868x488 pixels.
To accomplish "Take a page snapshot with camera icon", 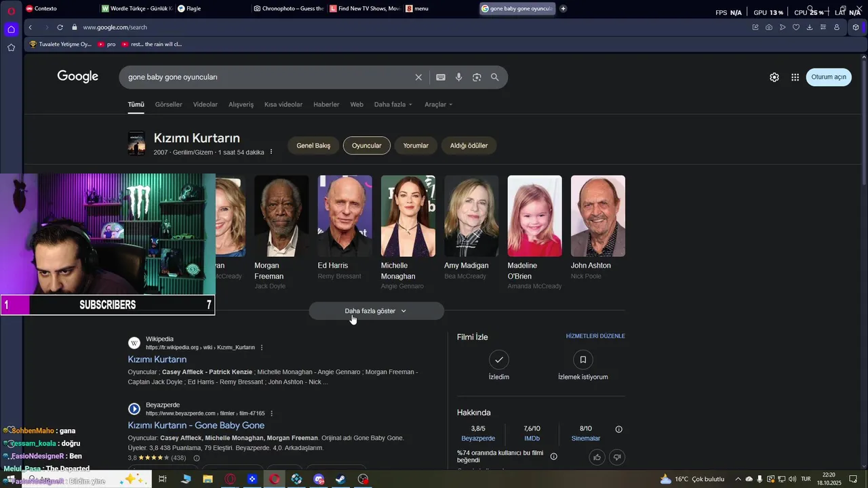I will point(769,27).
